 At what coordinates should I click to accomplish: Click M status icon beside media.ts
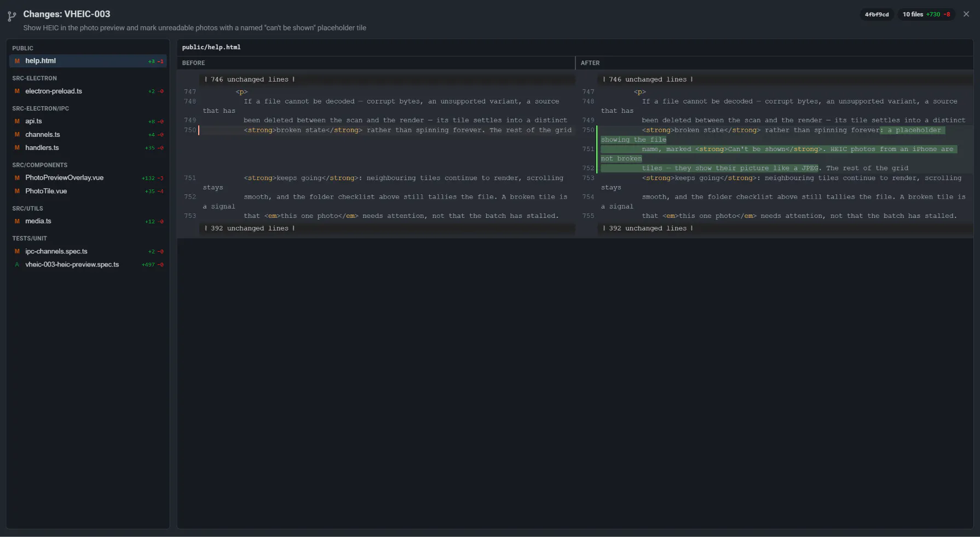(17, 221)
